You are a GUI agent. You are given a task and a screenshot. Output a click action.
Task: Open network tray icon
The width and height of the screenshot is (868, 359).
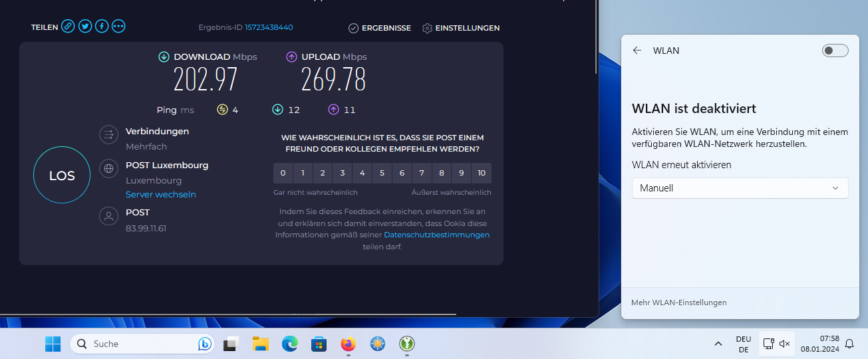click(769, 344)
